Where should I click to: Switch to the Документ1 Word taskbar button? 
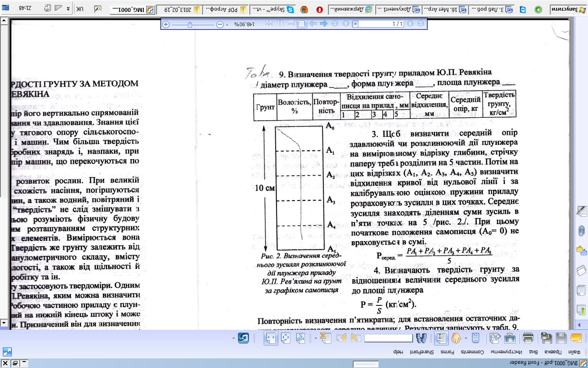(400, 9)
